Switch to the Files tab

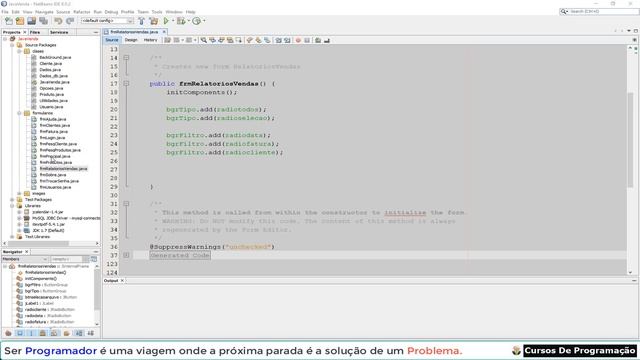tap(35, 32)
